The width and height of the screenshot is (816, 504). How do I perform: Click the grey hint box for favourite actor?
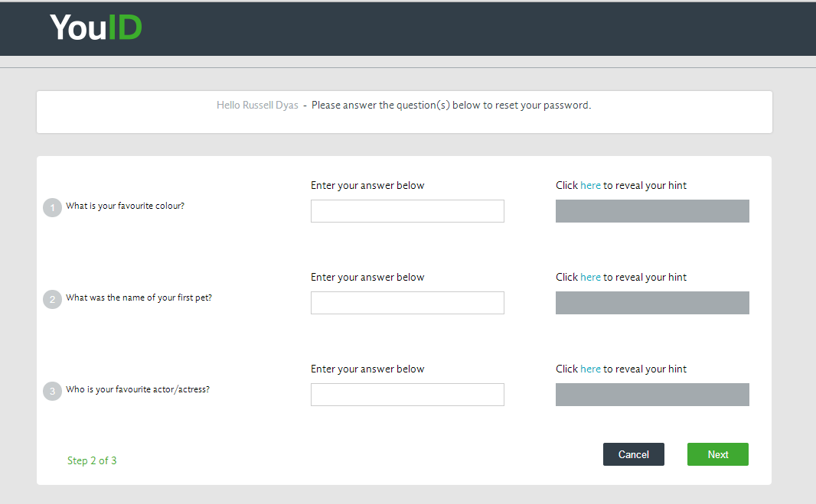tap(652, 395)
